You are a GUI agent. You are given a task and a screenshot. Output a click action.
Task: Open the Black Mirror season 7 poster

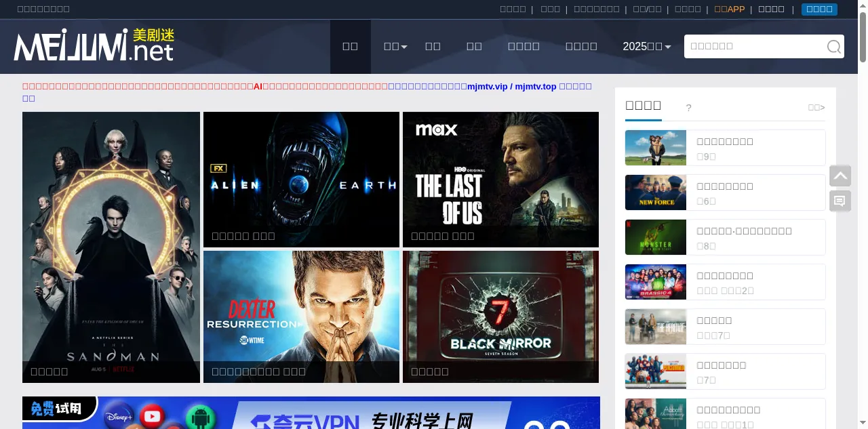click(x=500, y=316)
